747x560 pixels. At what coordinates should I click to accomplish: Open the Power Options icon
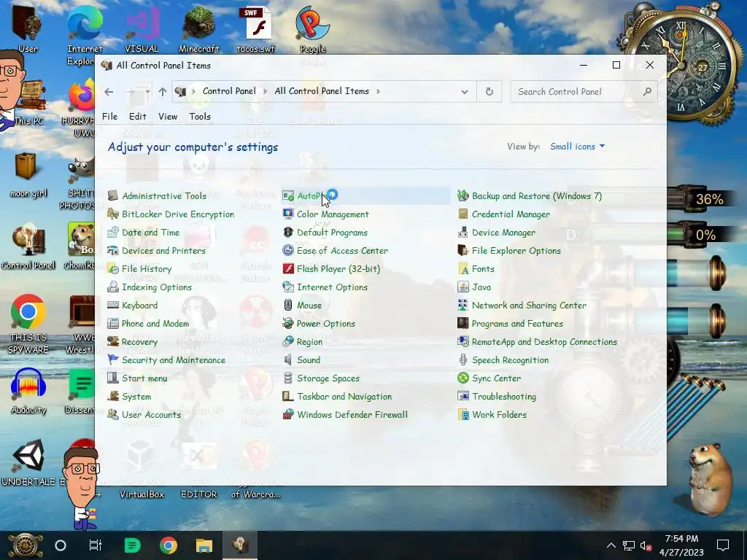(287, 323)
